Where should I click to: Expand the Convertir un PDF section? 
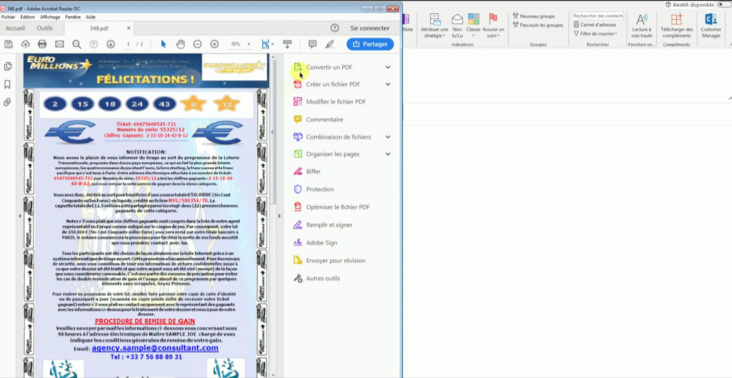tap(388, 67)
